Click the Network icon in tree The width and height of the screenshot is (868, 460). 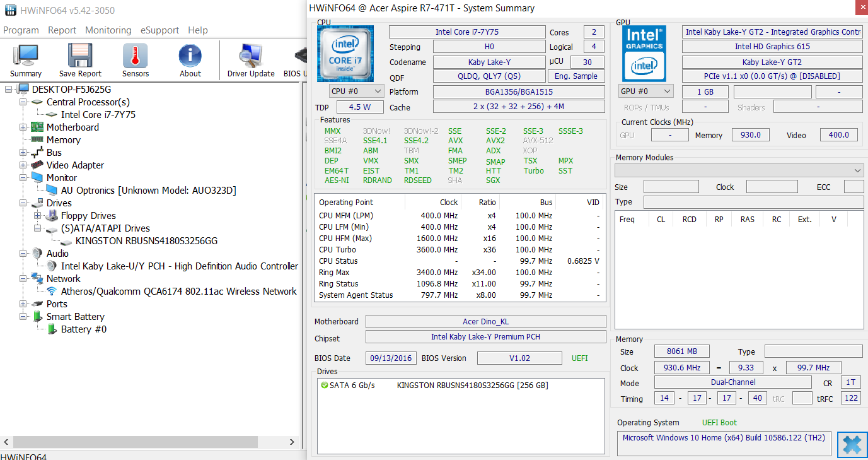(x=38, y=278)
